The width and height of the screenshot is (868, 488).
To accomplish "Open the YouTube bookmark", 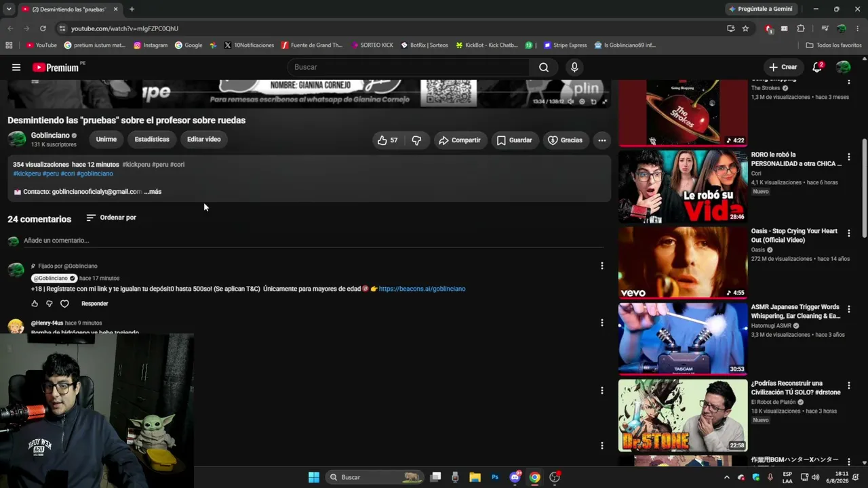I will 41,45.
